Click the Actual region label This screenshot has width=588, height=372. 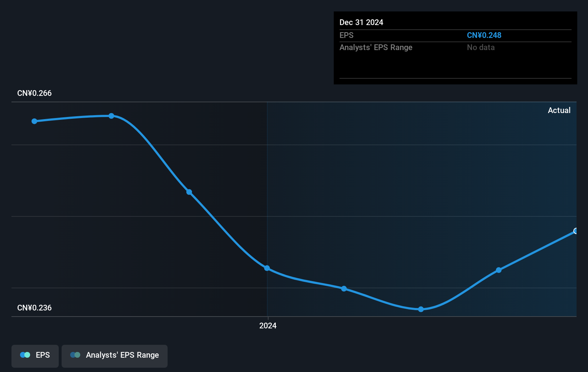pyautogui.click(x=559, y=111)
